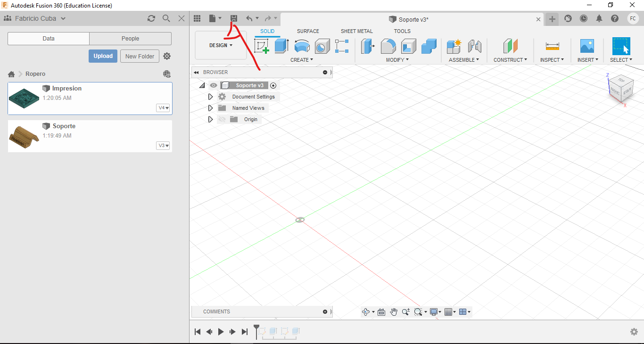Screen dimensions: 644x344
Task: Open the ASSEMBLE dropdown menu
Action: tap(464, 60)
